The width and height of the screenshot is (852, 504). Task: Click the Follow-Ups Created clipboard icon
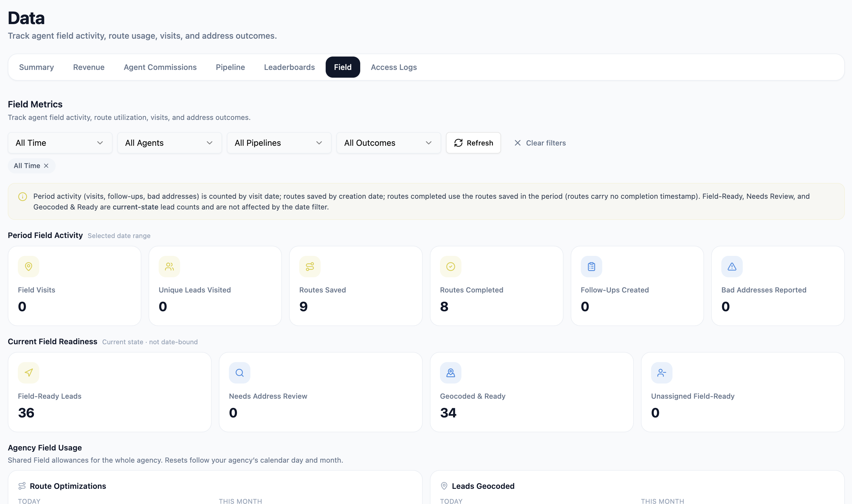tap(592, 267)
